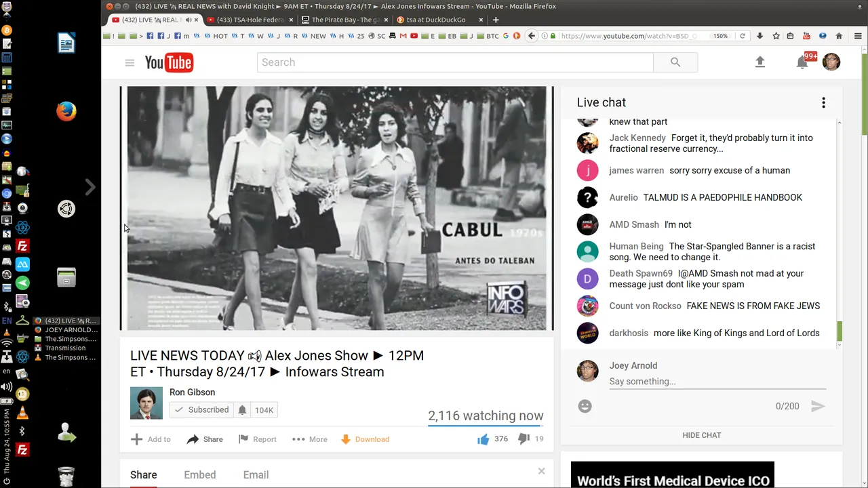This screenshot has width=868, height=488.
Task: Open a new Firefox tab
Action: click(496, 20)
